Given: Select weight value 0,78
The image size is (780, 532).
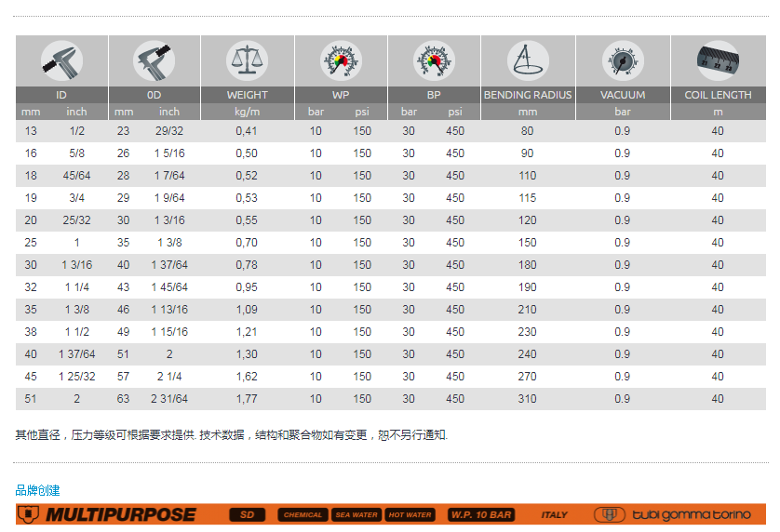Looking at the screenshot, I should (247, 264).
